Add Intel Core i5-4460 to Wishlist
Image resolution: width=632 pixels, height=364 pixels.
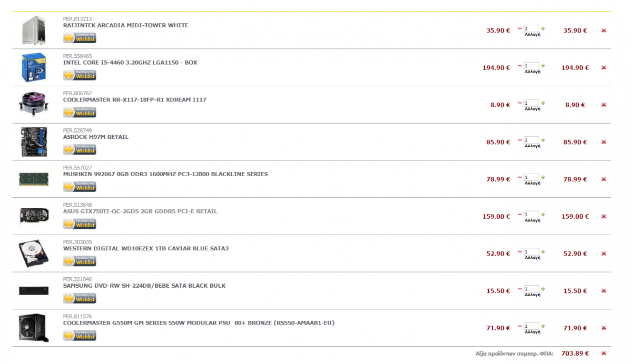coord(80,75)
